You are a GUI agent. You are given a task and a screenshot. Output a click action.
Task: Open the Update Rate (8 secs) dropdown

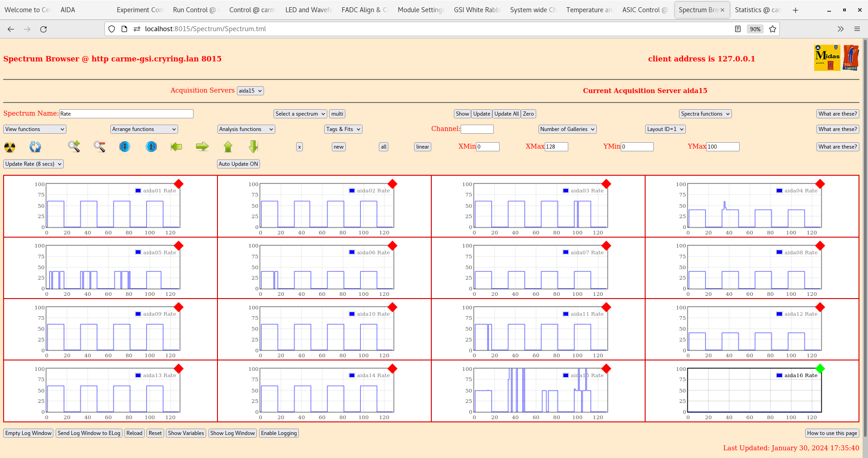(x=33, y=164)
